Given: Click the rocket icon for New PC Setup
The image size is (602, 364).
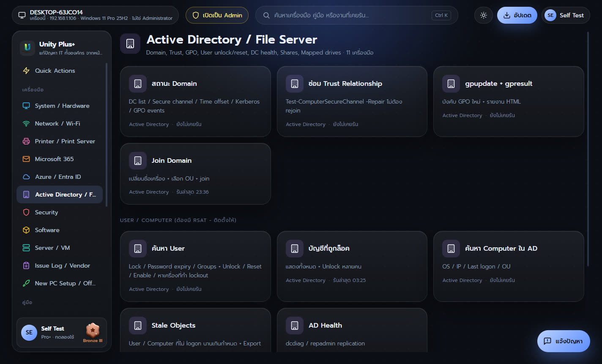Looking at the screenshot, I should [26, 283].
